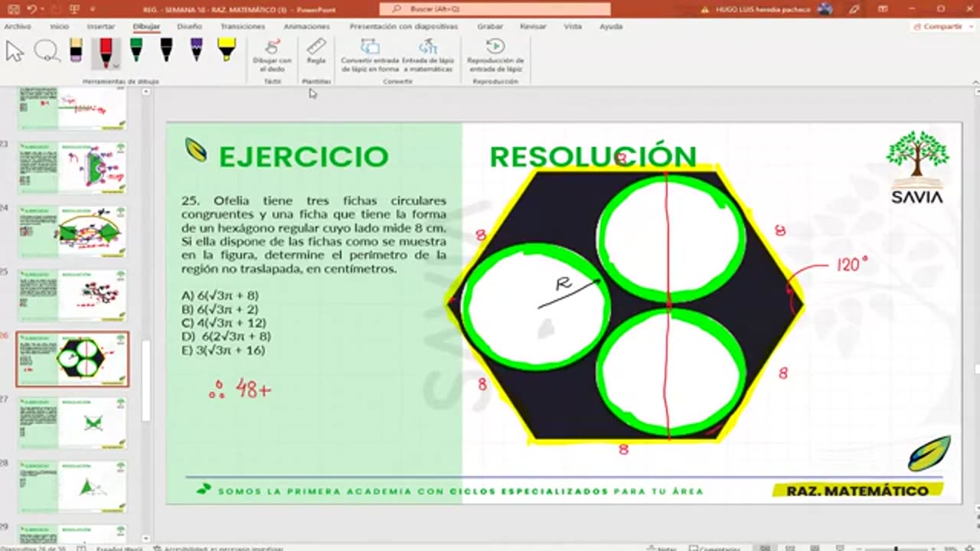Open Presentación con diapositivas tab
Viewport: 980px width, 551px height.
(x=403, y=26)
